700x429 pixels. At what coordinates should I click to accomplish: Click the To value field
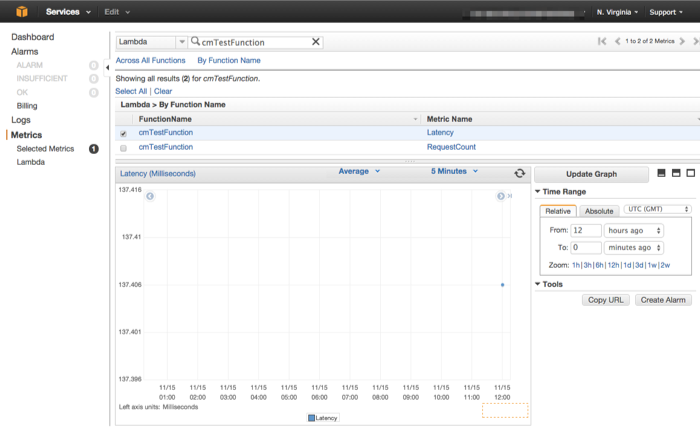(586, 247)
